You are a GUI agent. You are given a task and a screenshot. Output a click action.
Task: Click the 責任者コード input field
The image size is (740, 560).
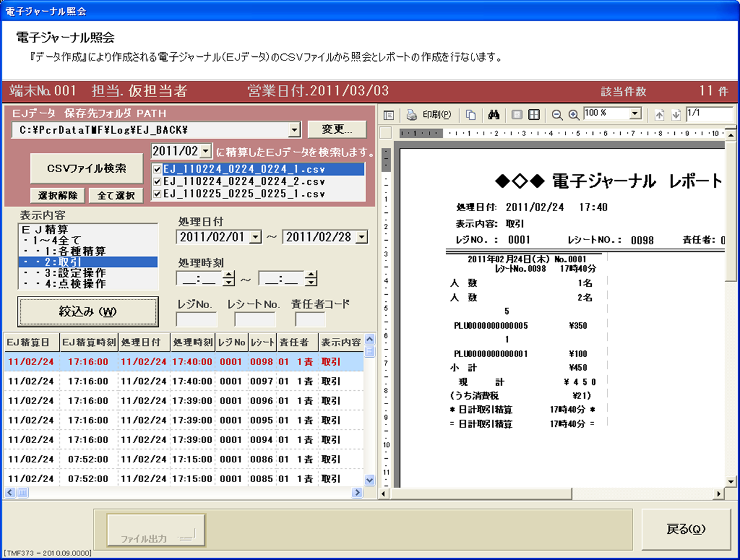point(310,319)
